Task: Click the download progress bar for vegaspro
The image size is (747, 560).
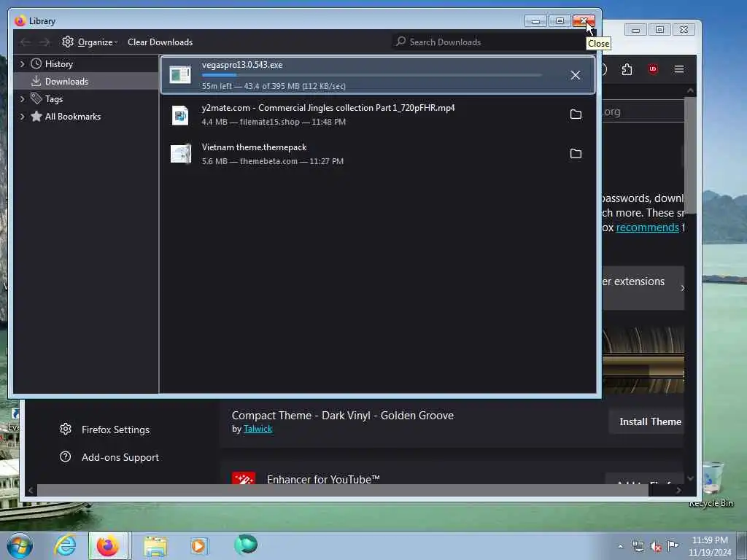Action: tap(371, 75)
